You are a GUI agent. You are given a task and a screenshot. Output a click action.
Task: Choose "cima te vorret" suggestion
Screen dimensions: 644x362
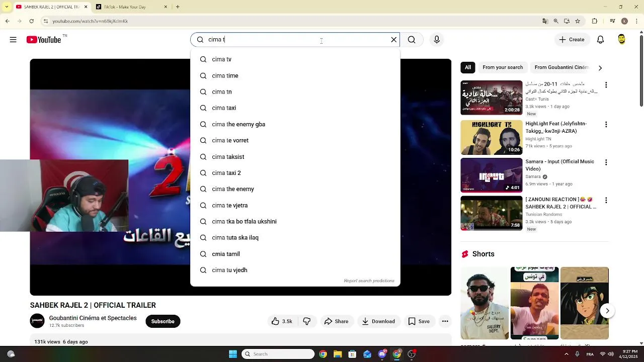[295, 140]
